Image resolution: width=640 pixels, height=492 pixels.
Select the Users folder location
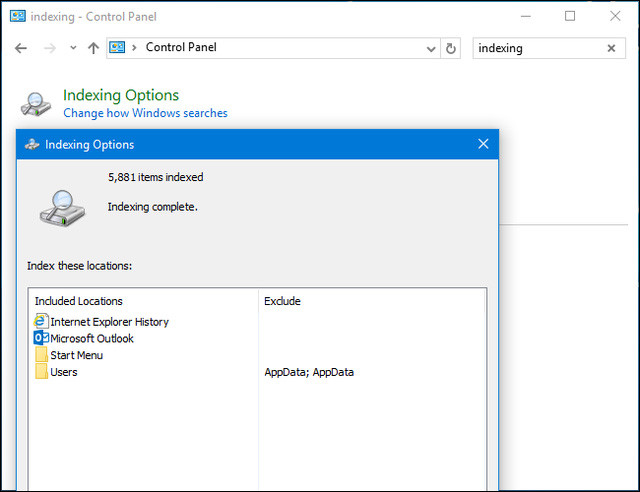tap(63, 372)
